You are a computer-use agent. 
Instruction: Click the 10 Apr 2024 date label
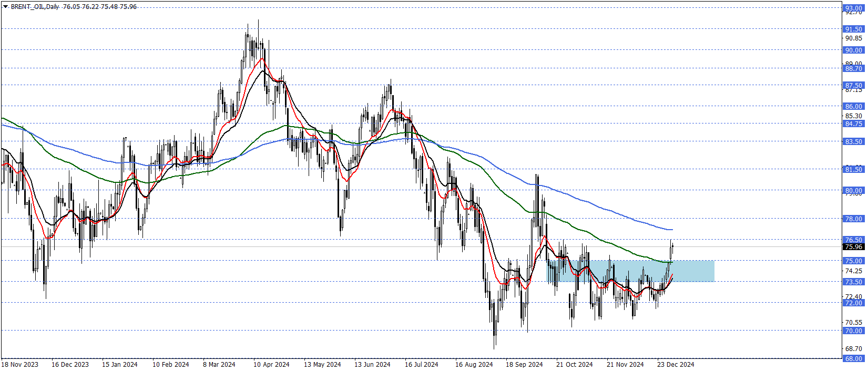pos(271,364)
